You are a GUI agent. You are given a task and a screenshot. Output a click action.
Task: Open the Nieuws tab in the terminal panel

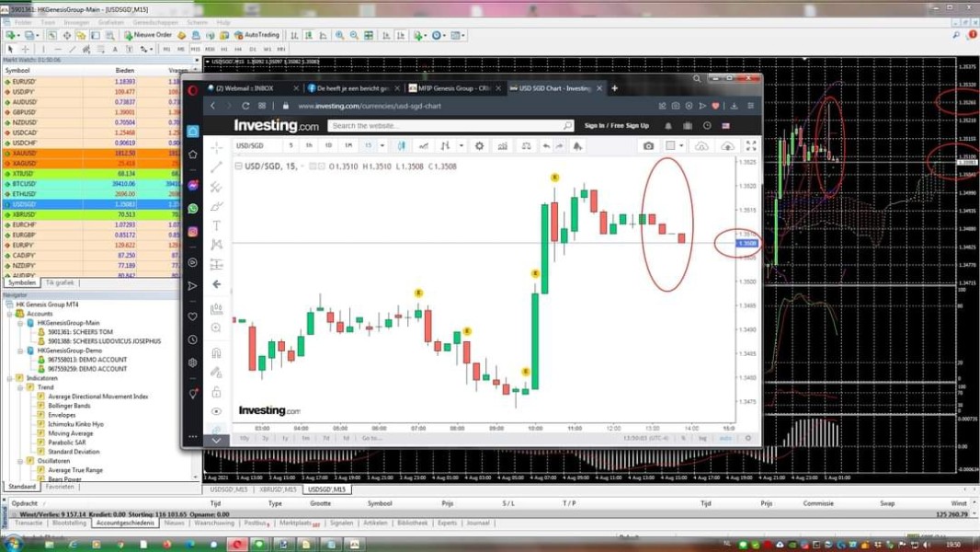click(x=174, y=523)
